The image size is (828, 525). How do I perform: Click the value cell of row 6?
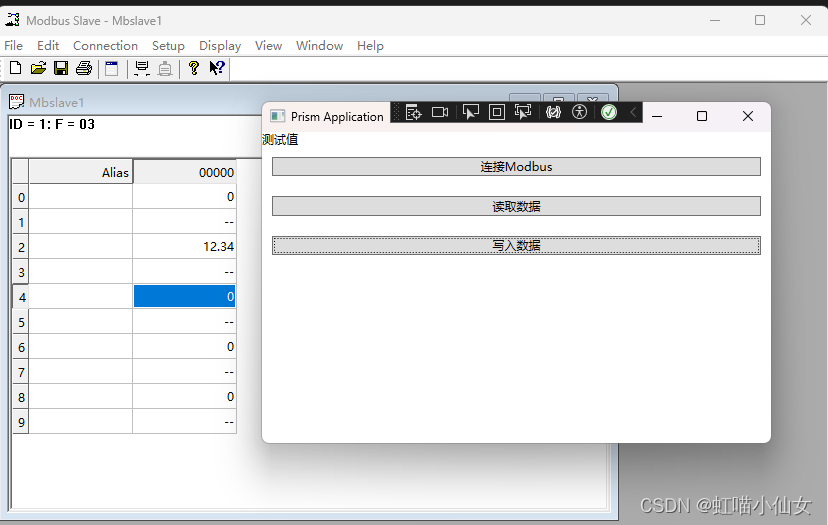[x=184, y=346]
